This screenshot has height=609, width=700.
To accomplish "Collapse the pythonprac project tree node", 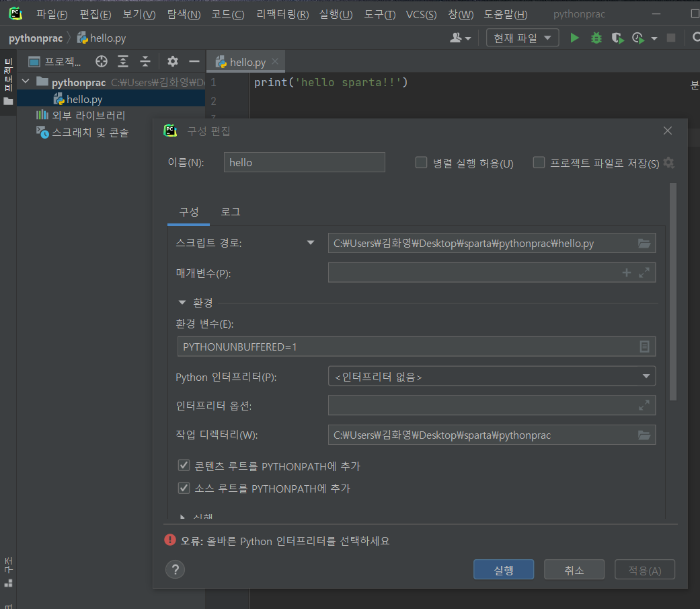I will (x=26, y=81).
